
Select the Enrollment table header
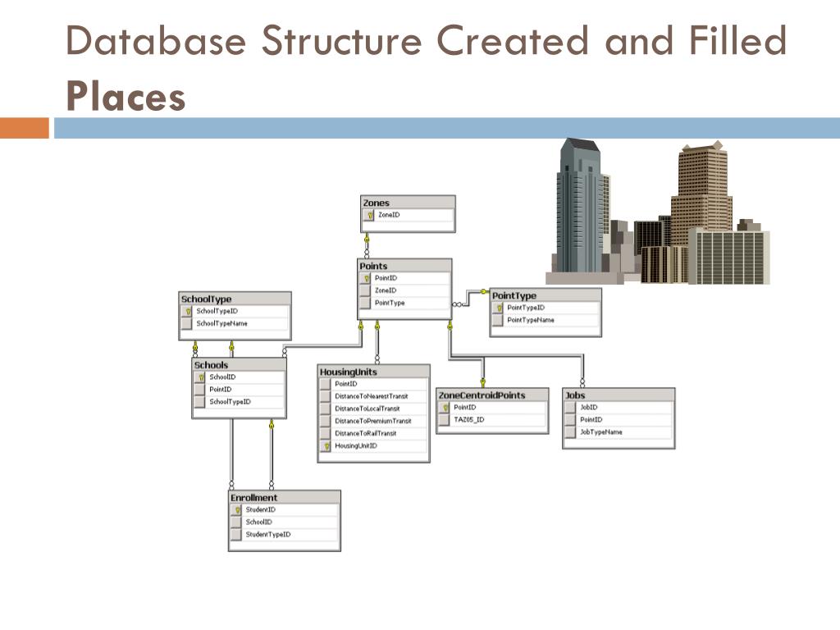point(285,498)
